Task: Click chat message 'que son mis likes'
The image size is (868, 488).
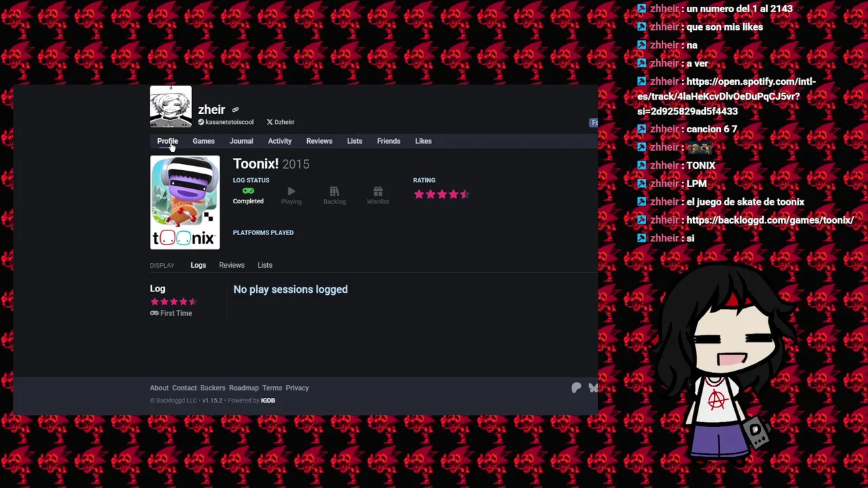Action: pos(724,27)
